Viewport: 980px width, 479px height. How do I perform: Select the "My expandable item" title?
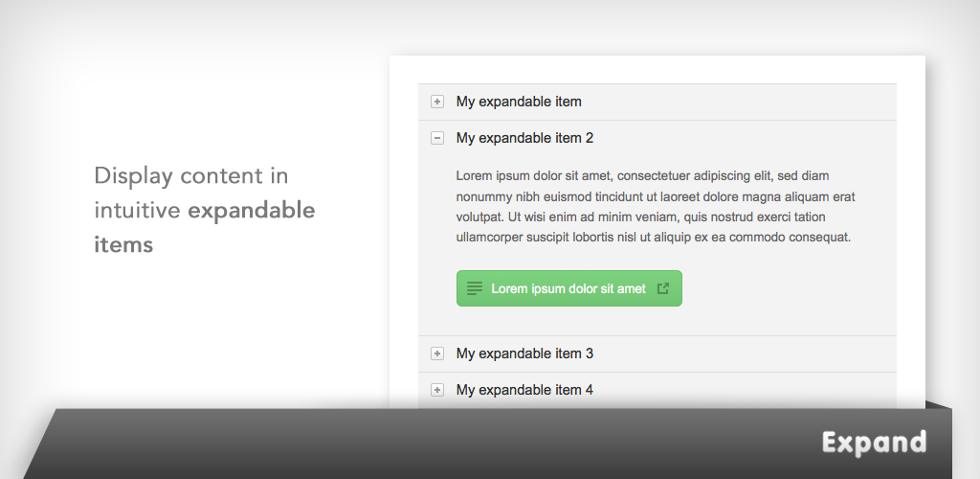pyautogui.click(x=519, y=102)
